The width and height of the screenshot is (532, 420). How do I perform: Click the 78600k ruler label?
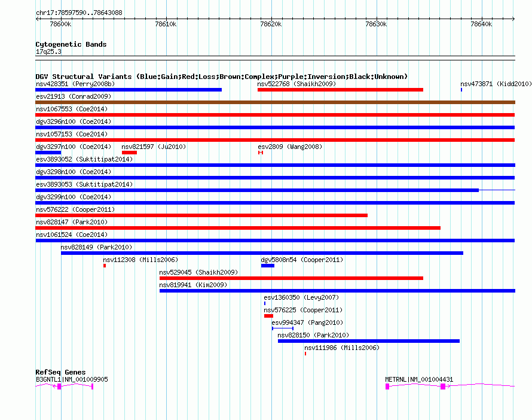(x=60, y=24)
